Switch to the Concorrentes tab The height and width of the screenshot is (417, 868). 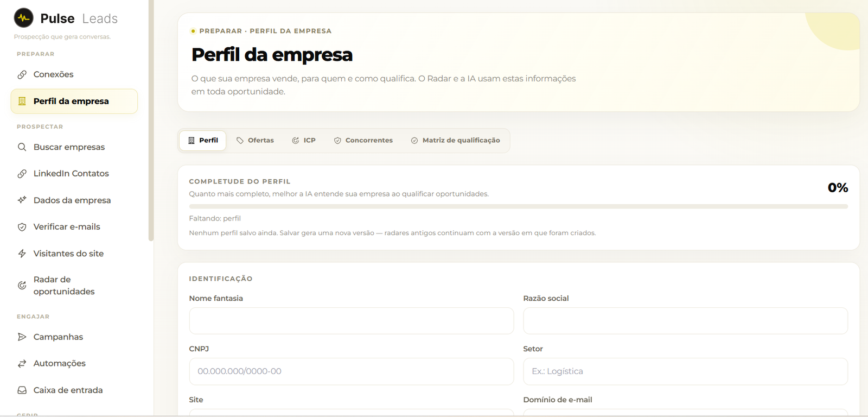point(363,141)
